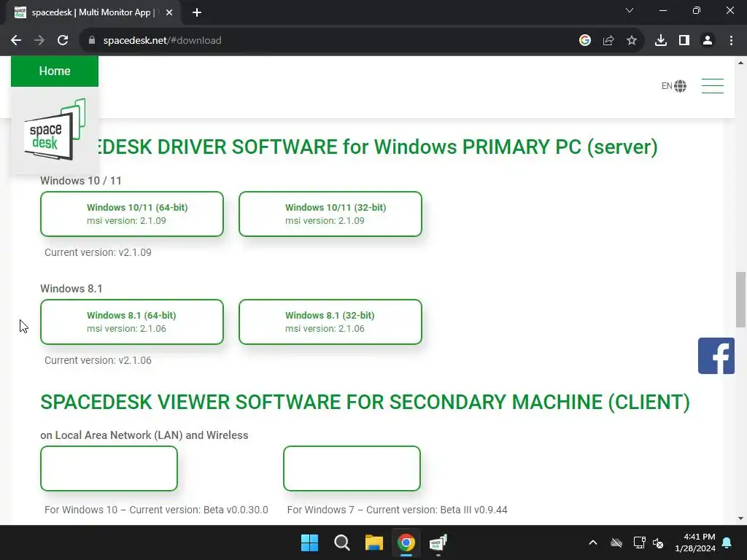Open the Google icon in address bar
Viewport: 747px width, 560px height.
pos(585,41)
